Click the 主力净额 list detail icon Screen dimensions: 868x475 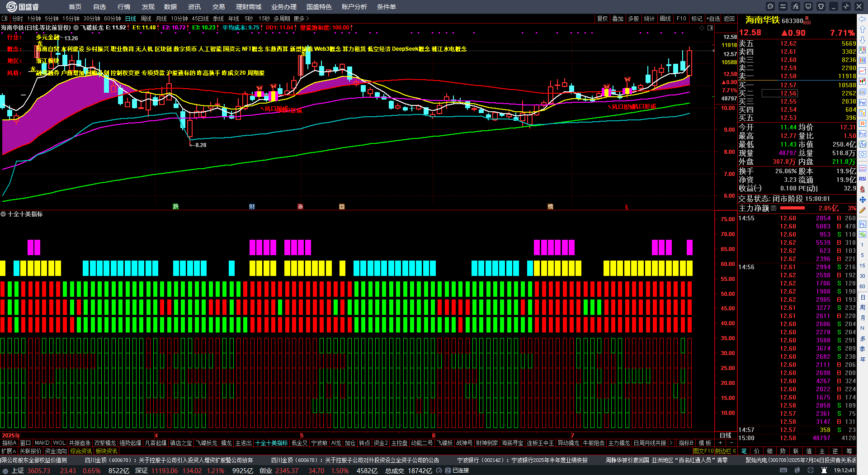click(774, 208)
